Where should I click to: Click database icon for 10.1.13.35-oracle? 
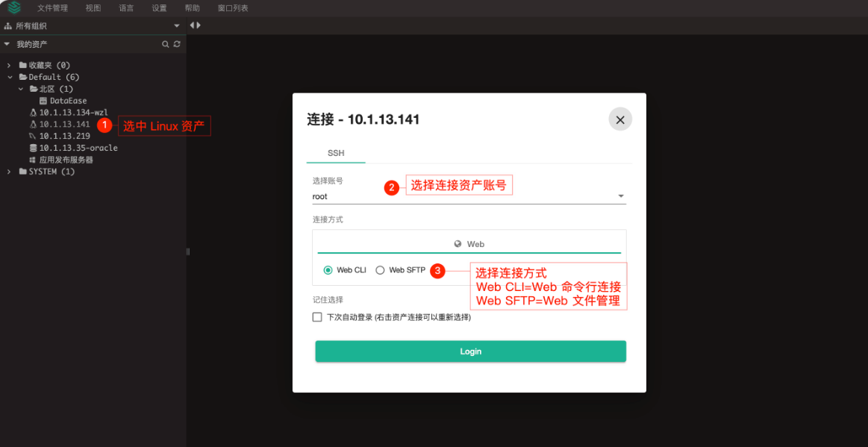point(33,148)
